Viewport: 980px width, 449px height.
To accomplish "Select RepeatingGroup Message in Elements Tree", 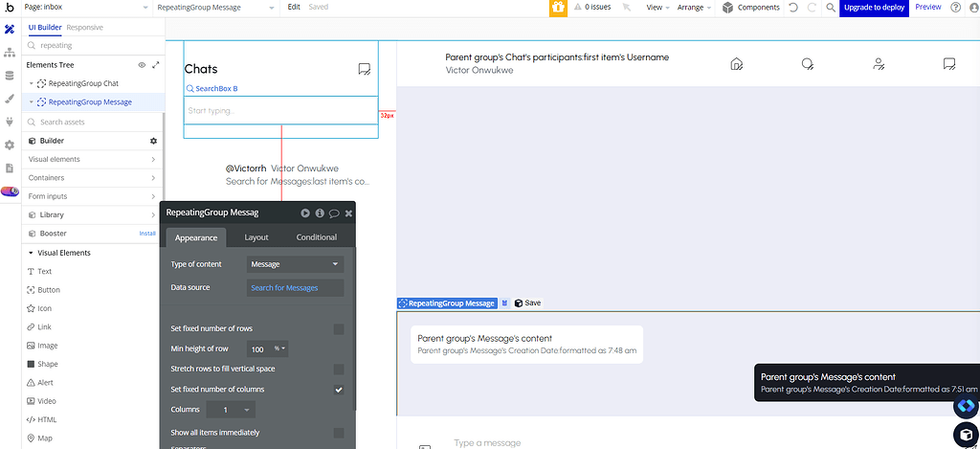I will (x=90, y=101).
